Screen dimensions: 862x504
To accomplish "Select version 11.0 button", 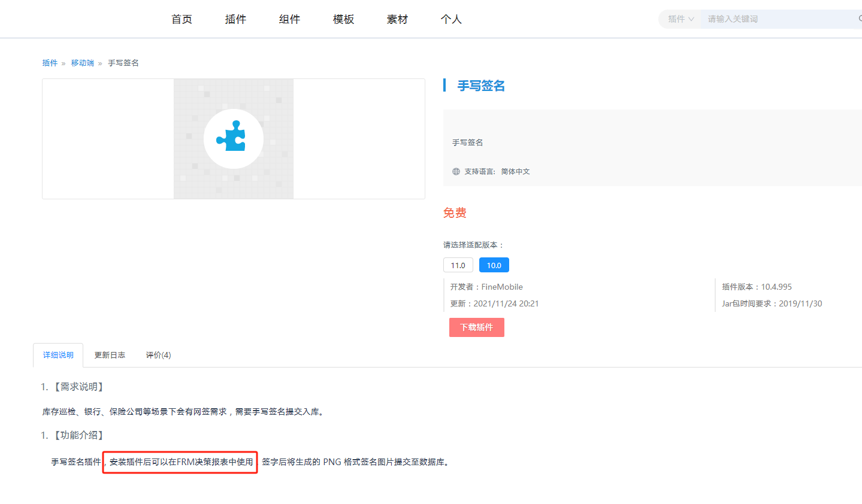I will (458, 265).
